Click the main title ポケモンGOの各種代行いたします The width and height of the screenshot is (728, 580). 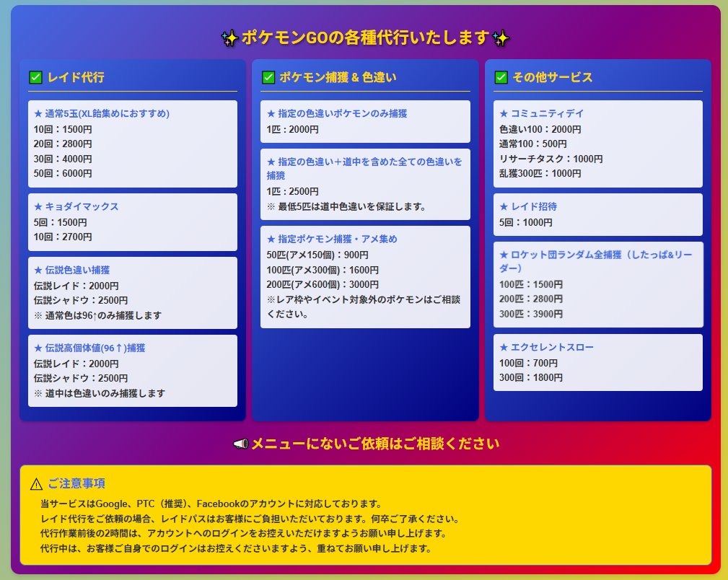click(365, 38)
